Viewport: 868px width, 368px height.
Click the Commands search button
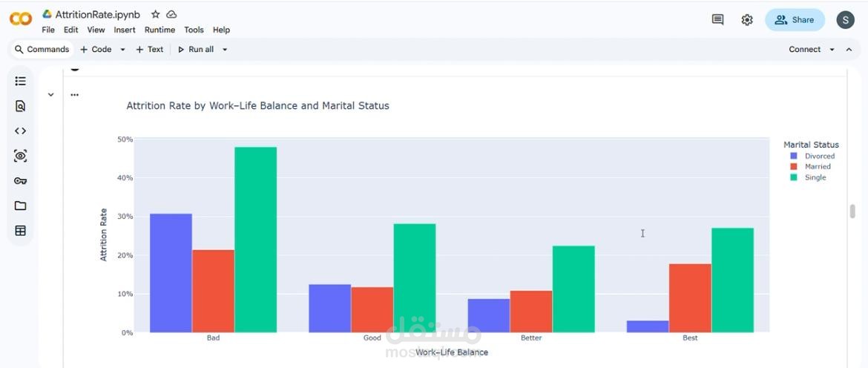point(42,49)
